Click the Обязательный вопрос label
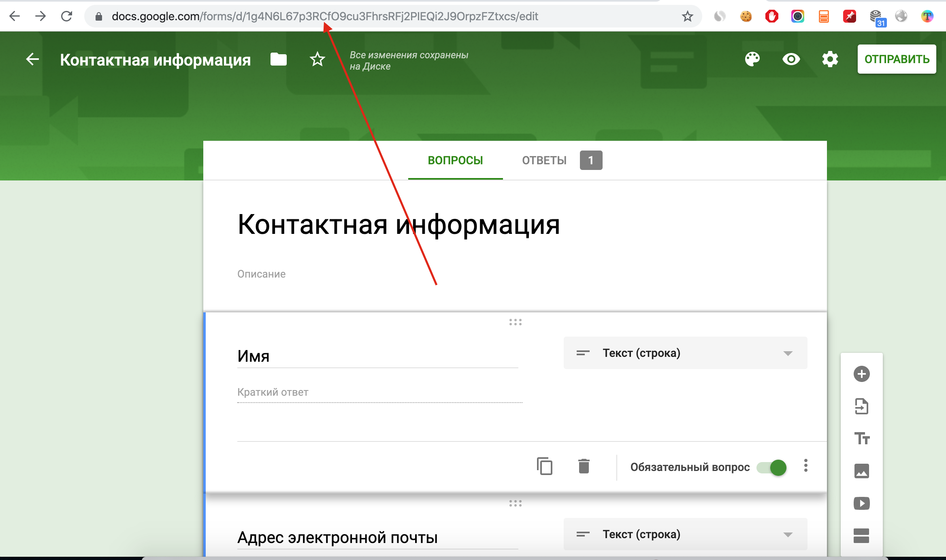The height and width of the screenshot is (560, 946). coord(690,467)
